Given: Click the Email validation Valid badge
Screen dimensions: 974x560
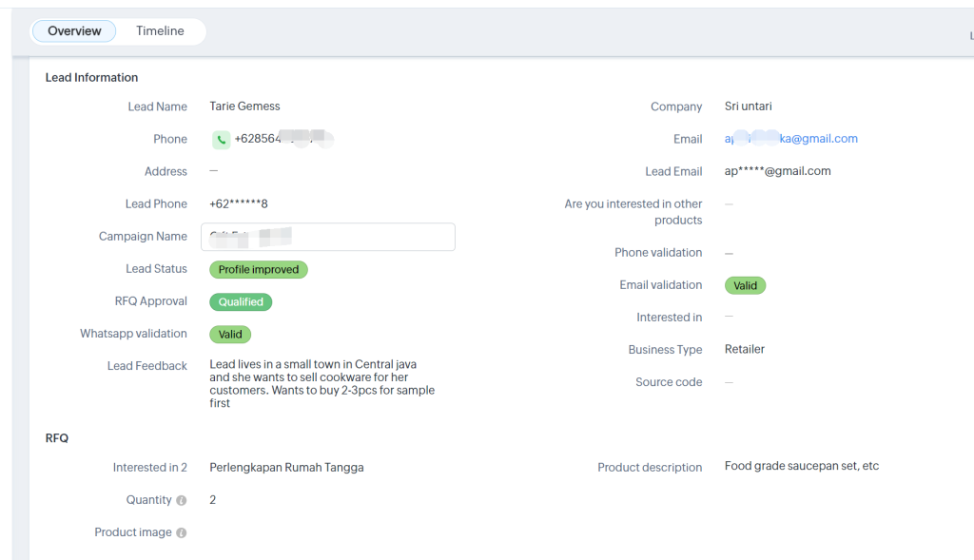Looking at the screenshot, I should click(x=745, y=285).
